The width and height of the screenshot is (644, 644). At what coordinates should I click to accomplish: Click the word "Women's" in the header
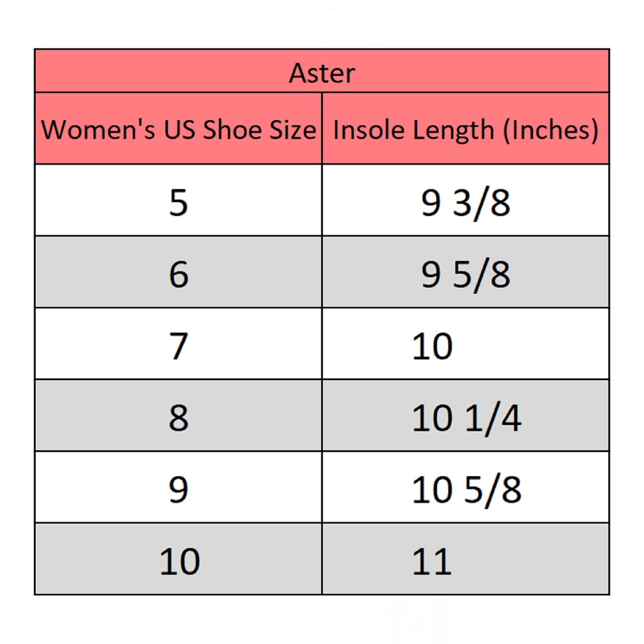pyautogui.click(x=98, y=130)
